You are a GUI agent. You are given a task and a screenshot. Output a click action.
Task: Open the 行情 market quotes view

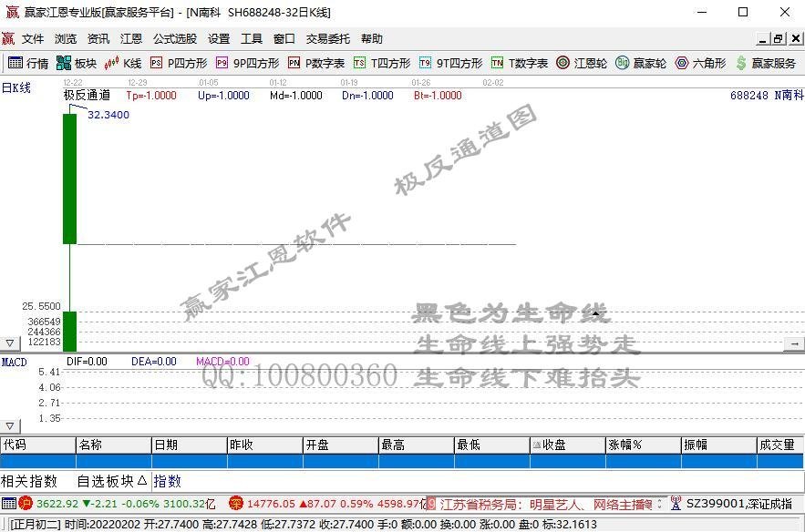pos(28,63)
